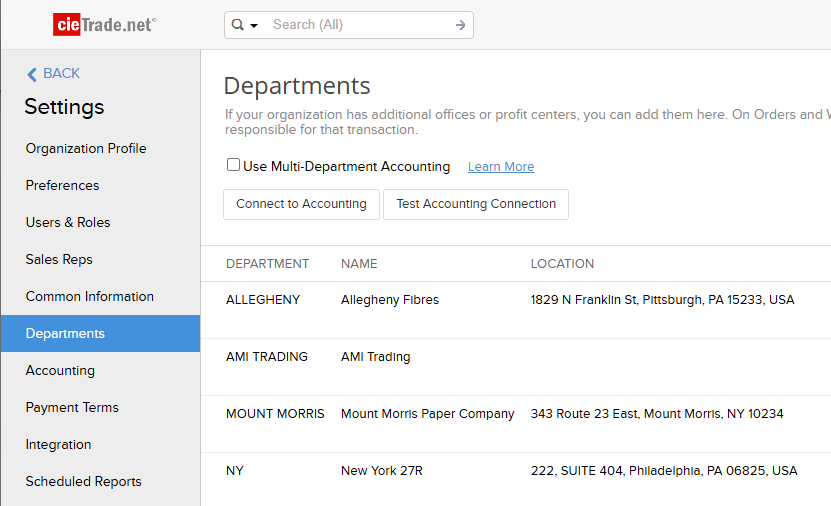Open Integration settings

[58, 445]
